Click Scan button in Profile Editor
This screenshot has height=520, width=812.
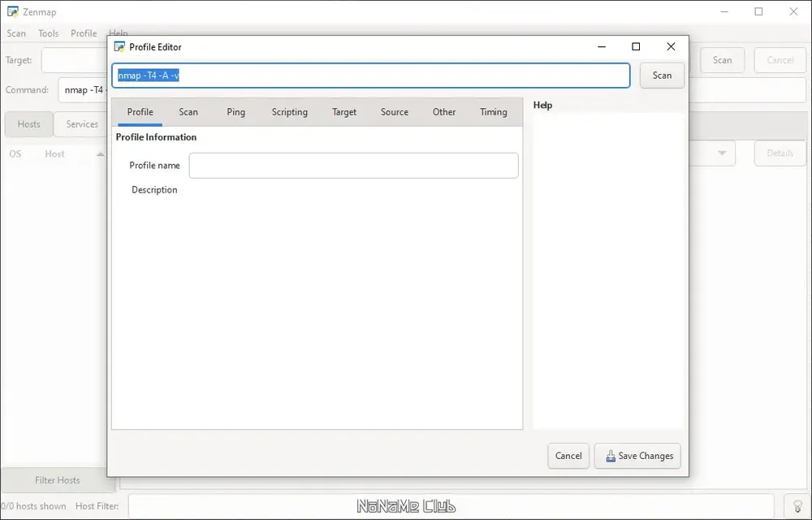pos(662,76)
